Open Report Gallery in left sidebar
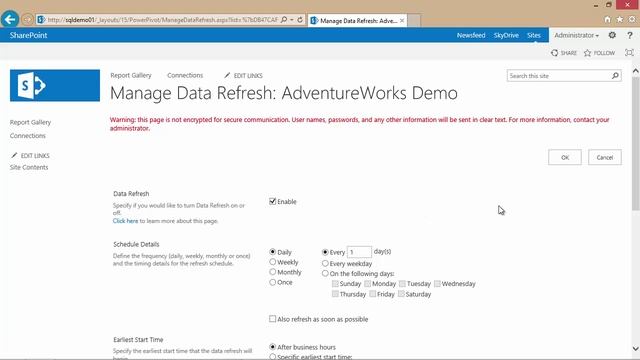Viewport: 640px width, 360px height. 30,122
